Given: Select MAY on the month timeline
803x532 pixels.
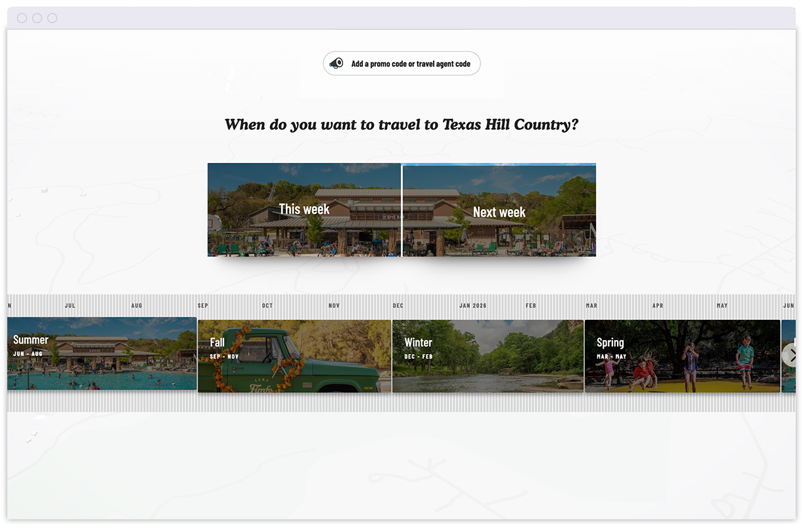Looking at the screenshot, I should coord(722,305).
